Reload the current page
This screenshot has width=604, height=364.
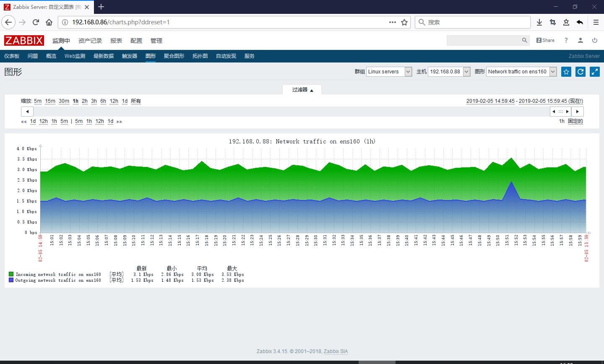tap(36, 22)
